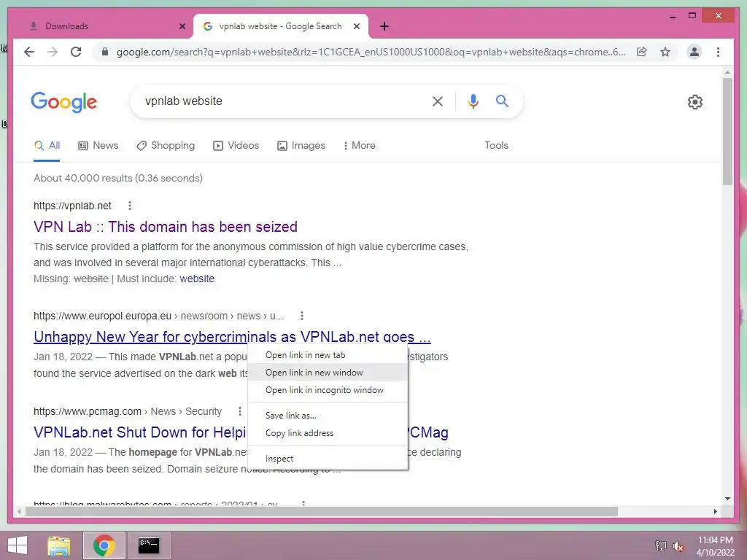Click the Must include website link
The height and width of the screenshot is (560, 747).
point(197,279)
